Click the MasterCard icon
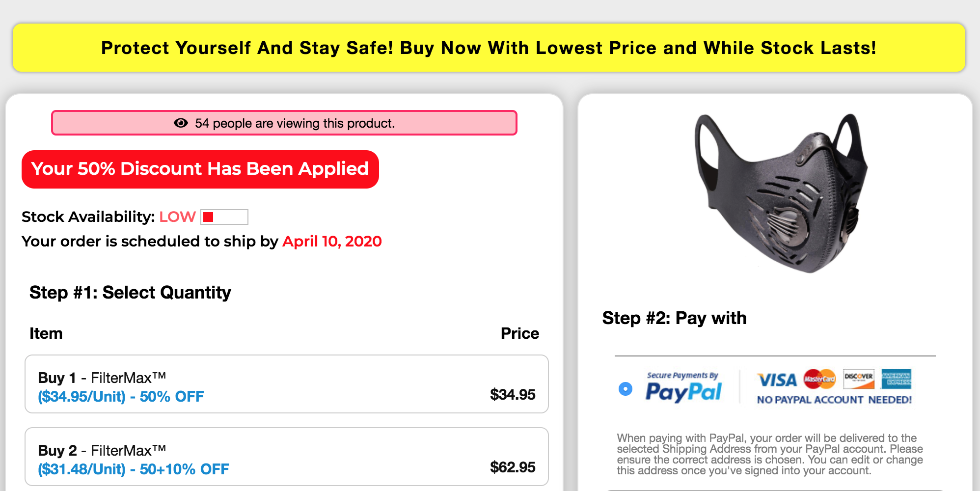 (x=819, y=379)
